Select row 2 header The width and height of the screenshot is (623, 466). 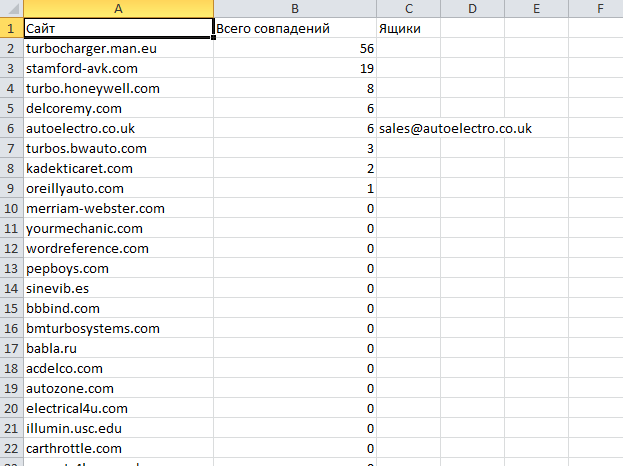(12, 48)
